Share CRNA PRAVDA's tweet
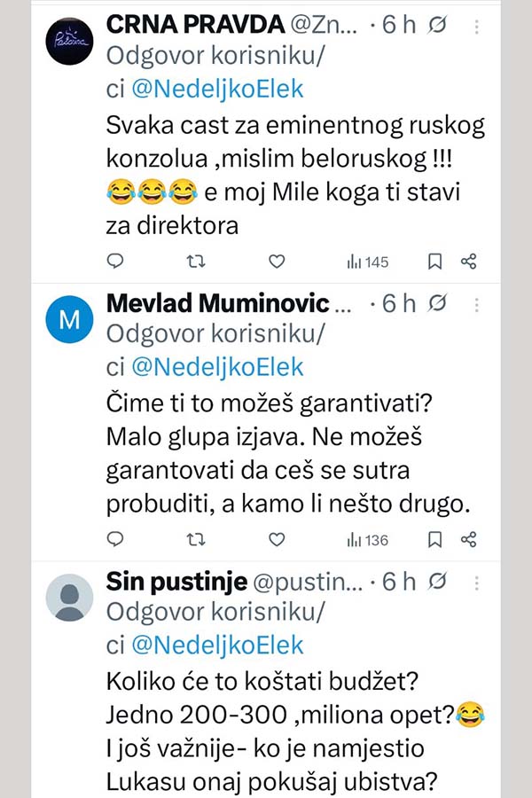 pos(469,261)
